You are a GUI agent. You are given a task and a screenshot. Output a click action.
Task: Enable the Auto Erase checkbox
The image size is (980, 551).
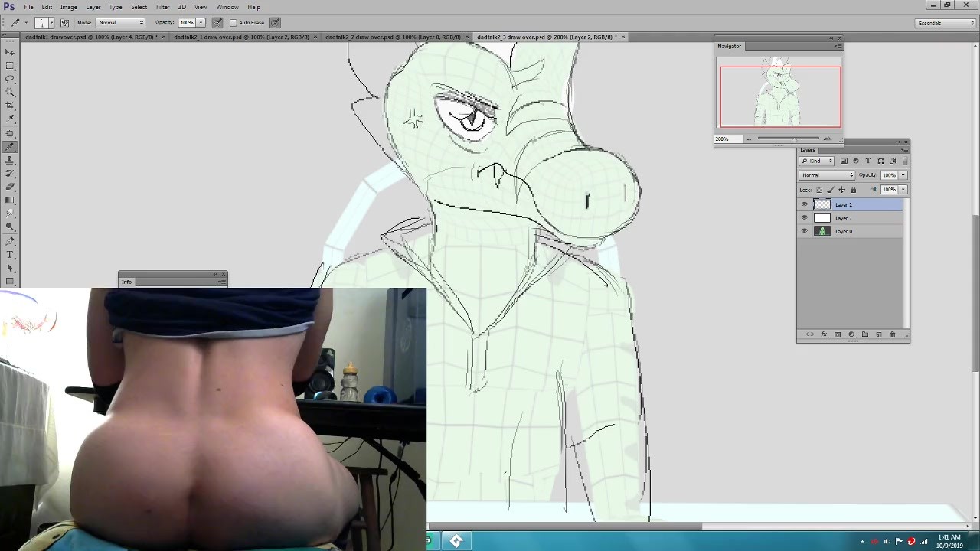[x=234, y=23]
